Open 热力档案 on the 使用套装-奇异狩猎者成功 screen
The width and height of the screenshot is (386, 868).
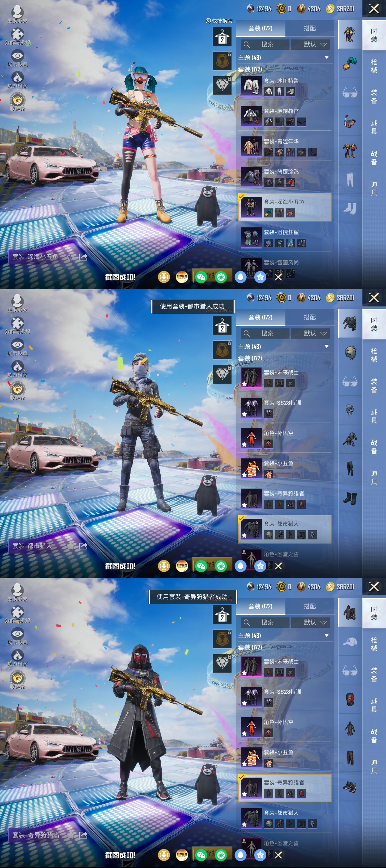tap(17, 657)
